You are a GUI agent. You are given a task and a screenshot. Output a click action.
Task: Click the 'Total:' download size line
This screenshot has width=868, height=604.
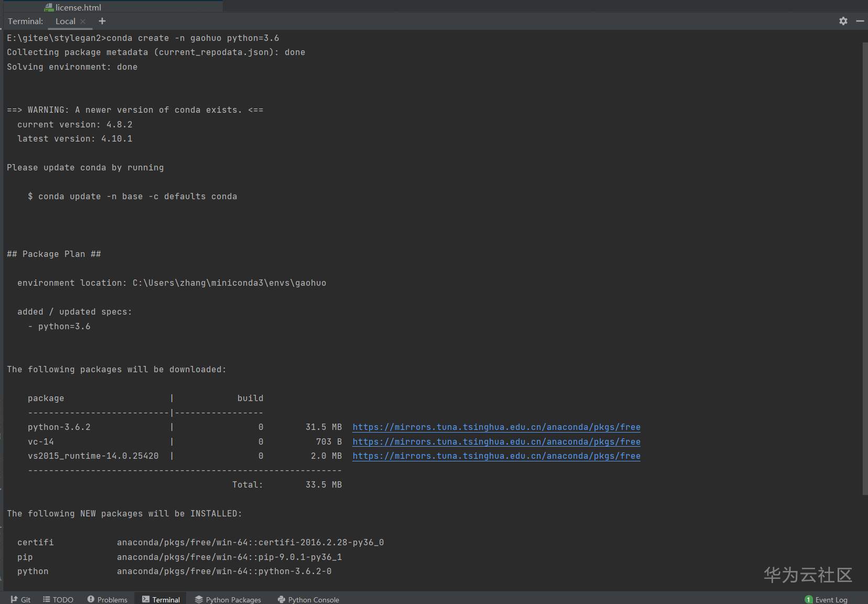(x=287, y=485)
